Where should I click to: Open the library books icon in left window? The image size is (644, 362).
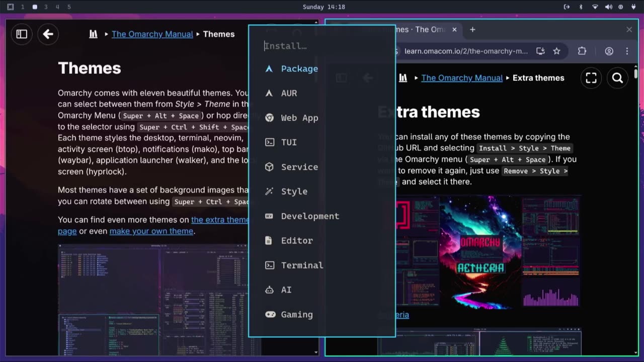(93, 34)
